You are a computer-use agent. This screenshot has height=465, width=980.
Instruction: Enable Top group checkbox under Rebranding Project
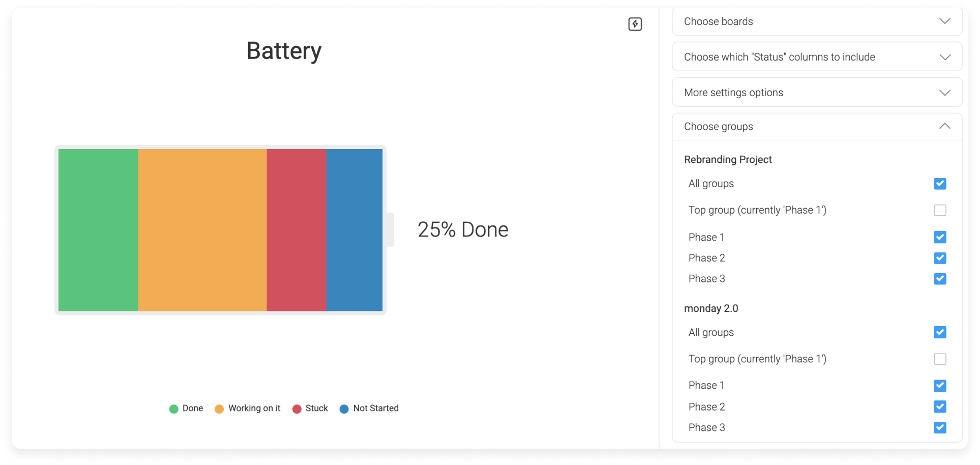pyautogui.click(x=940, y=210)
